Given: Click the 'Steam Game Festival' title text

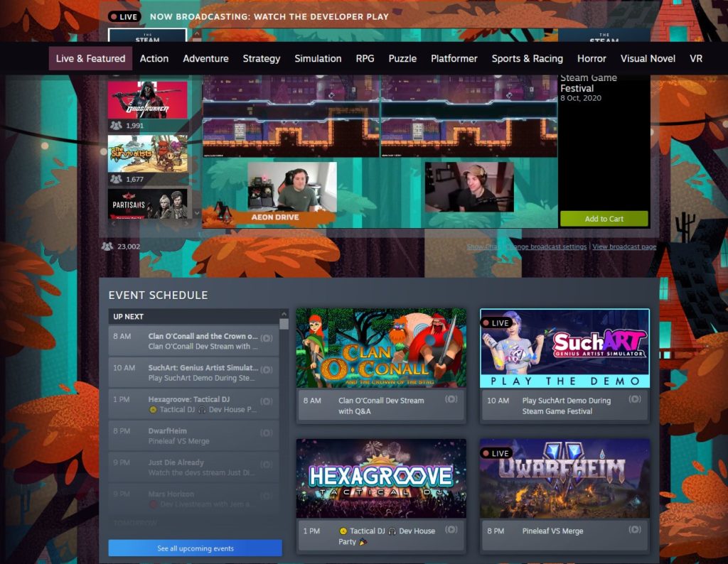Looking at the screenshot, I should [589, 82].
